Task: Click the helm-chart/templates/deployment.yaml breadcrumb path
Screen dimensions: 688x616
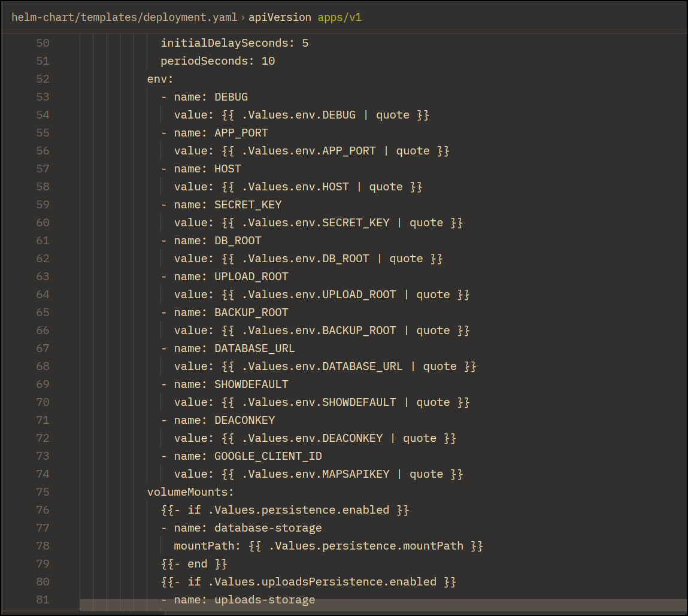Action: pos(124,17)
